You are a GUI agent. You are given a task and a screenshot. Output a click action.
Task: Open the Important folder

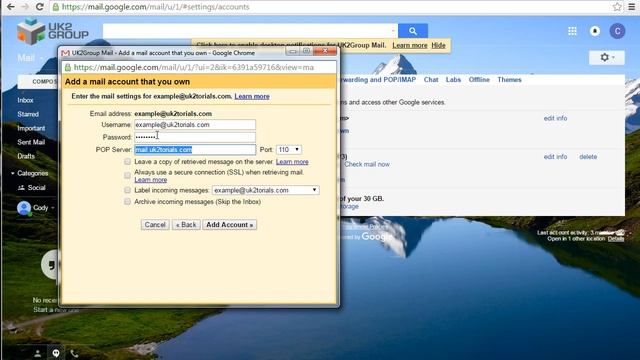pos(31,128)
